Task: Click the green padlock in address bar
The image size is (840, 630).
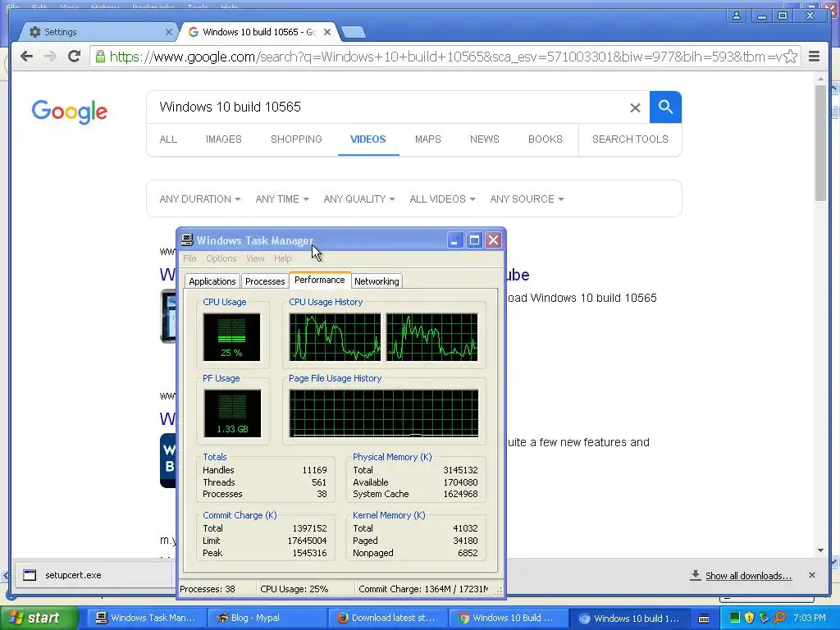Action: 99,57
